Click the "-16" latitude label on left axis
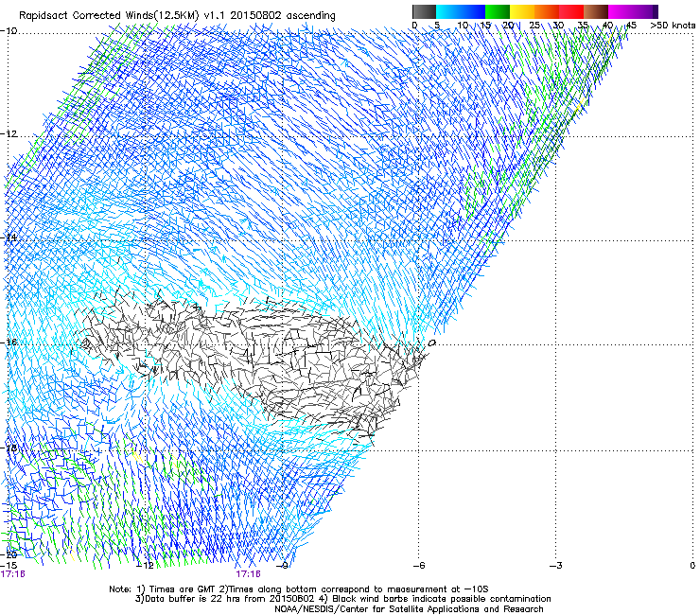The image size is (700, 615). 9,343
